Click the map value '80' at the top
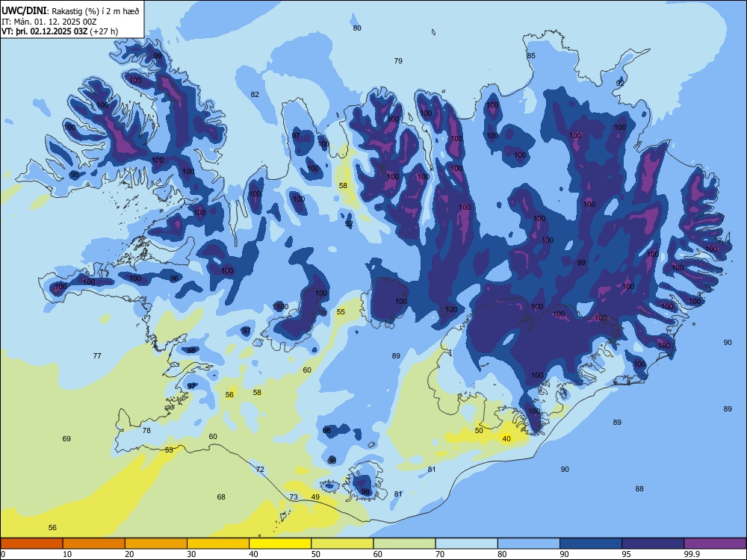 357,28
